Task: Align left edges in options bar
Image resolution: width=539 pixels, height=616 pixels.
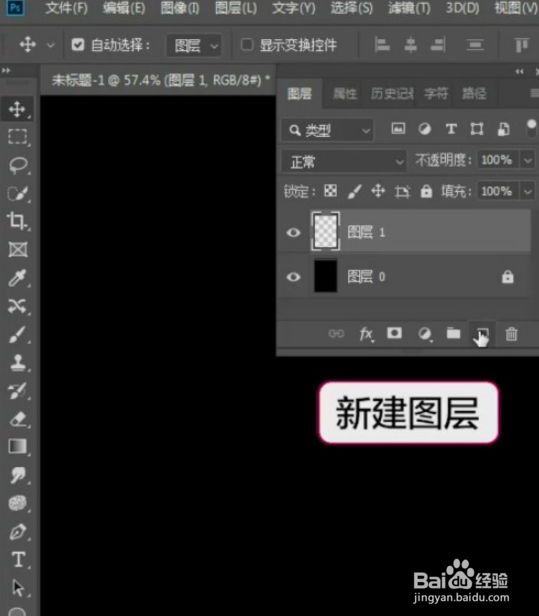Action: tap(382, 44)
